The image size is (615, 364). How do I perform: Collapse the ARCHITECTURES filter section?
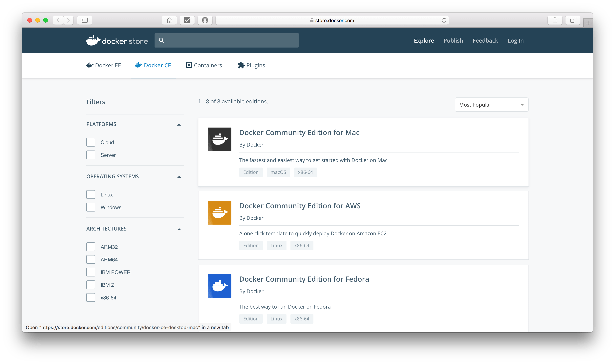(x=179, y=229)
